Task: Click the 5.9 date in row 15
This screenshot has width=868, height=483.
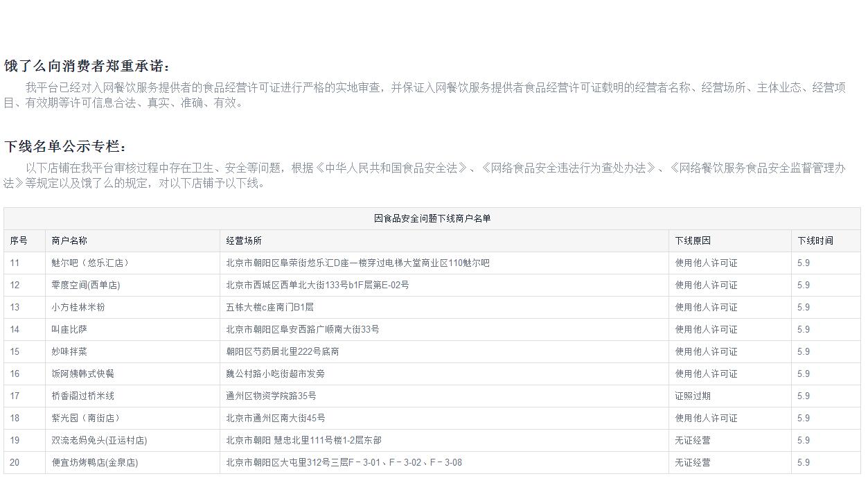Action: coord(804,351)
